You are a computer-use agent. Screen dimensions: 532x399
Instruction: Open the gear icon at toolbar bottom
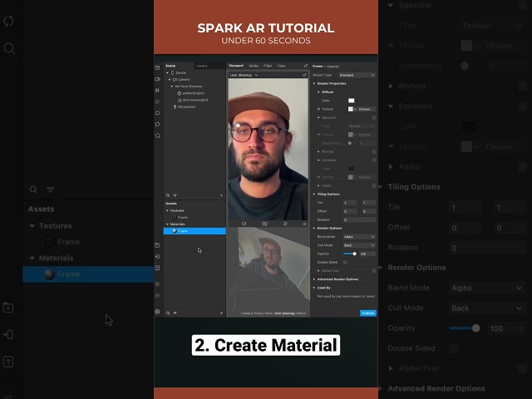coord(157,312)
